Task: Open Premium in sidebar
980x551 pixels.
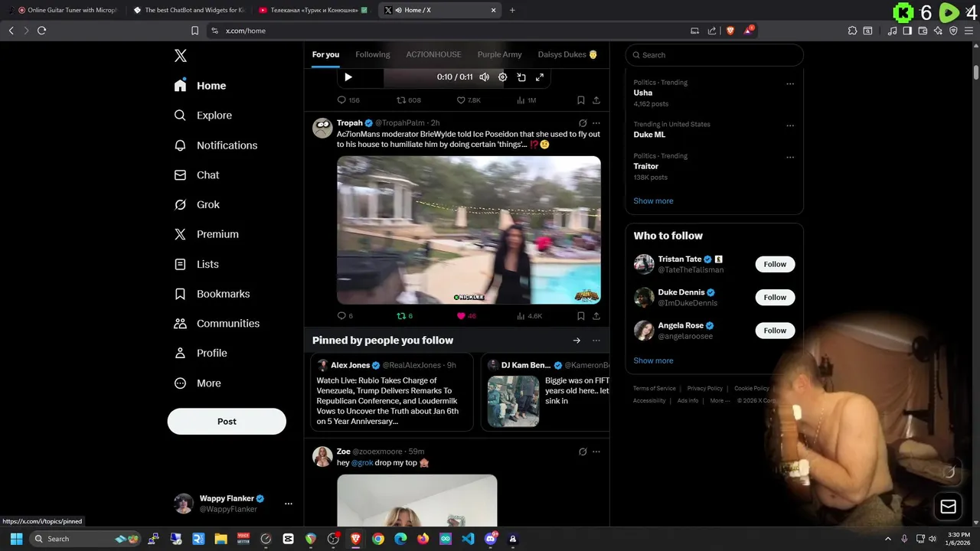Action: [207, 234]
